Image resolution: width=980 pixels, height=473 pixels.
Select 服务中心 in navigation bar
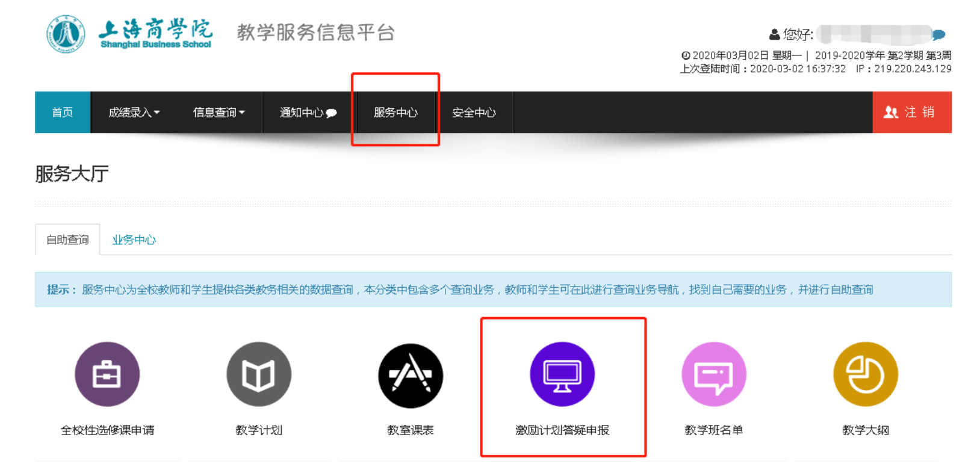coord(395,113)
